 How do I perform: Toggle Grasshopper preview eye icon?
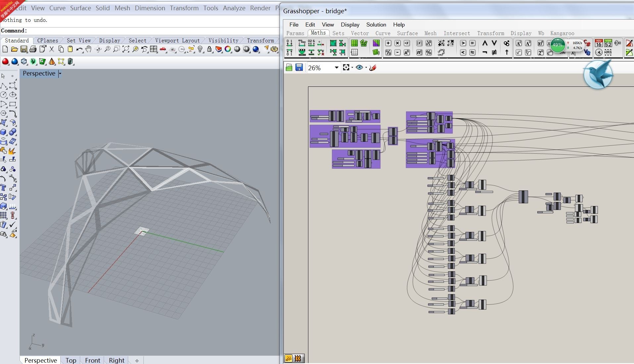(x=359, y=68)
